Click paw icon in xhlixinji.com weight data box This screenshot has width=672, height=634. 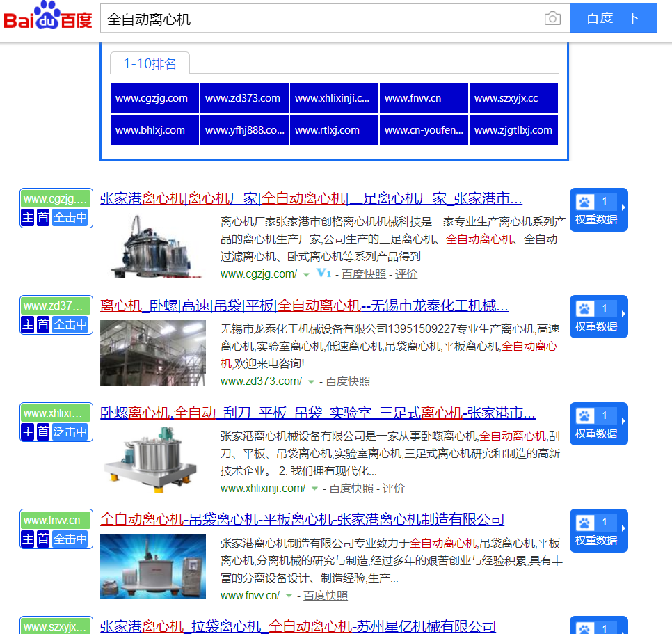click(x=584, y=415)
